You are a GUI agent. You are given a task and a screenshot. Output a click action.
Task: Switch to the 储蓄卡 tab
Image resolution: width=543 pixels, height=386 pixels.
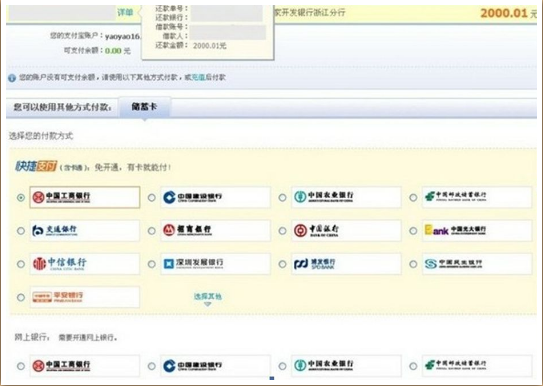(144, 107)
